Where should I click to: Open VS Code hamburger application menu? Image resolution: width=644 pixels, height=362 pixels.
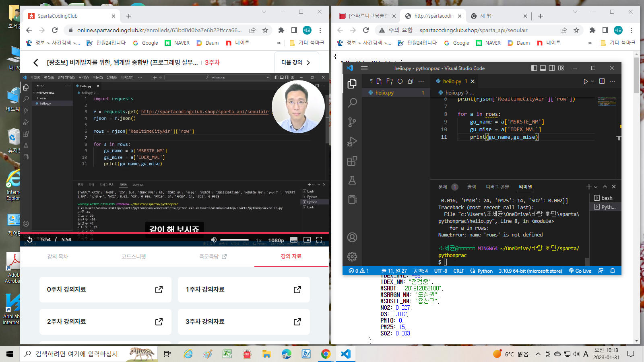point(364,68)
